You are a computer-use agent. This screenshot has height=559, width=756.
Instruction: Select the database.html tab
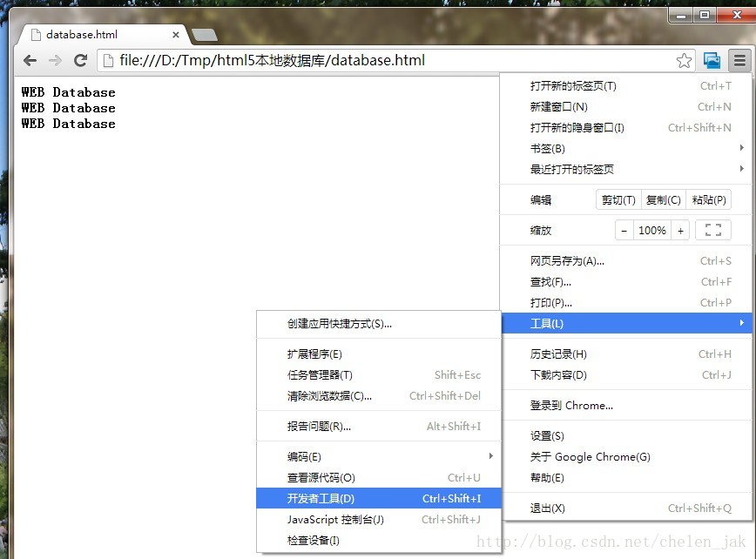102,35
